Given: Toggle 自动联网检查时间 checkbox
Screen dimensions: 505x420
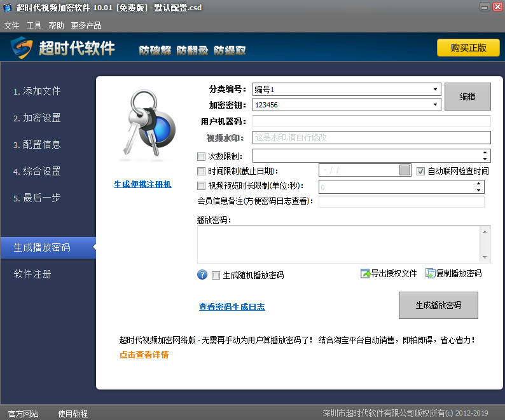Looking at the screenshot, I should 420,171.
